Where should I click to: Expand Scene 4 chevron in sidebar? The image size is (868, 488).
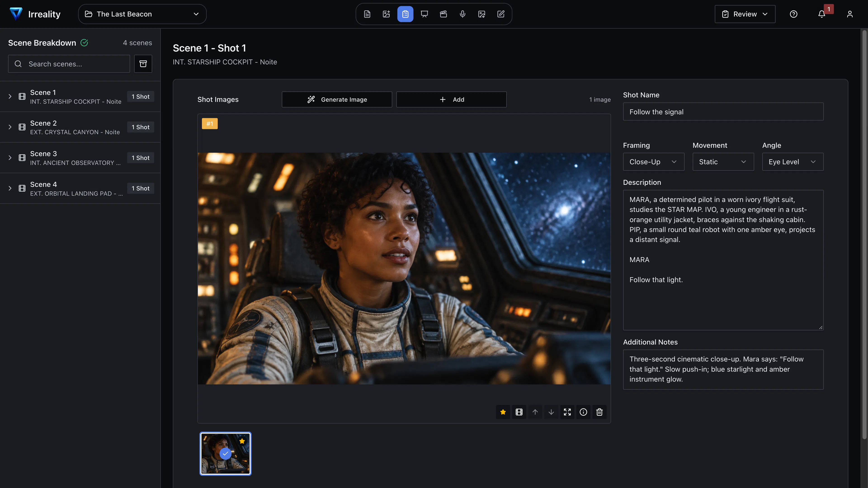click(x=10, y=188)
